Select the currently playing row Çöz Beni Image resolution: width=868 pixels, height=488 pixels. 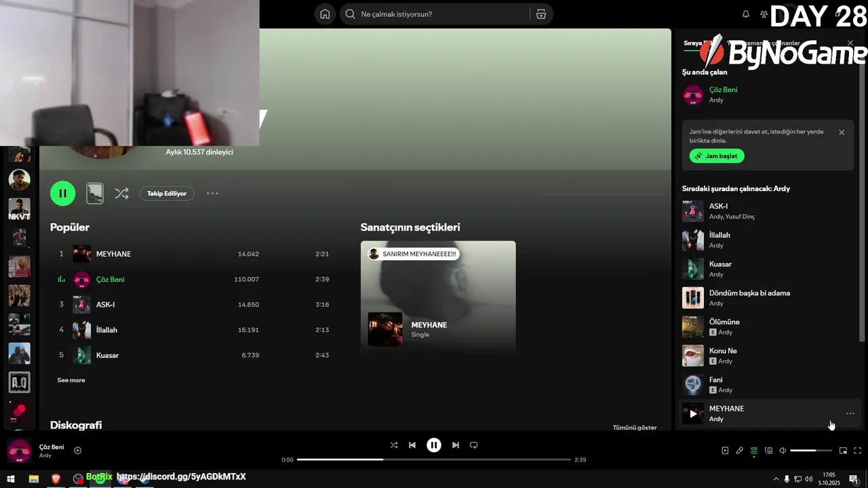tap(193, 279)
